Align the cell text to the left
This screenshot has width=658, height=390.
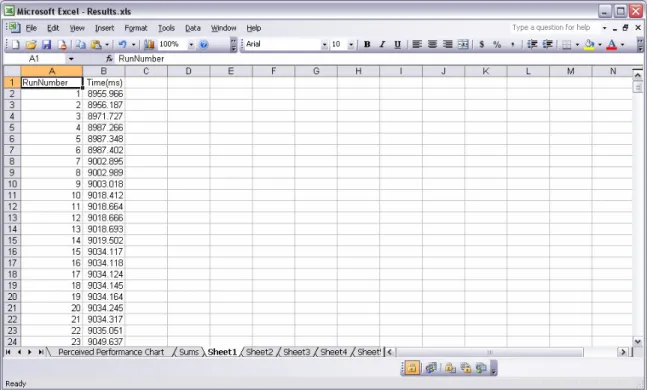point(417,44)
